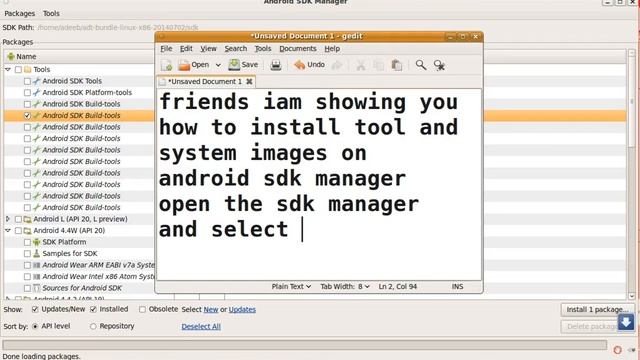
Task: Toggle the Updates/New show checkbox
Action: coord(35,309)
